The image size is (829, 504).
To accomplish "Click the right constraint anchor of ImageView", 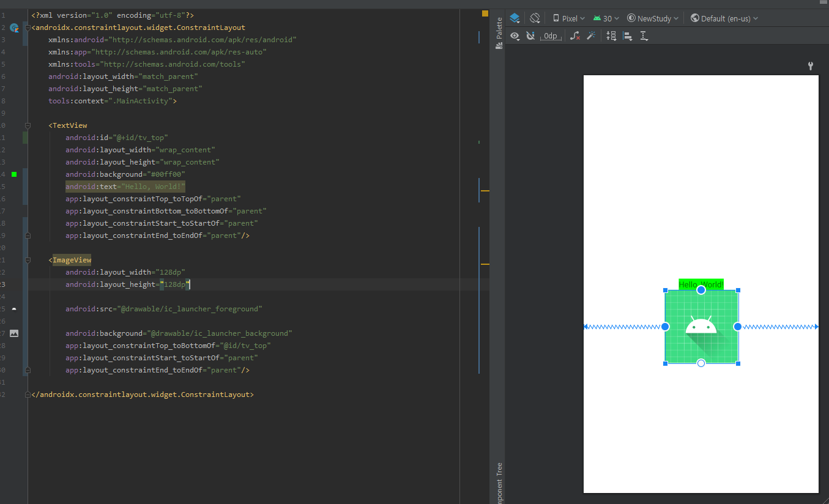I will coord(738,327).
